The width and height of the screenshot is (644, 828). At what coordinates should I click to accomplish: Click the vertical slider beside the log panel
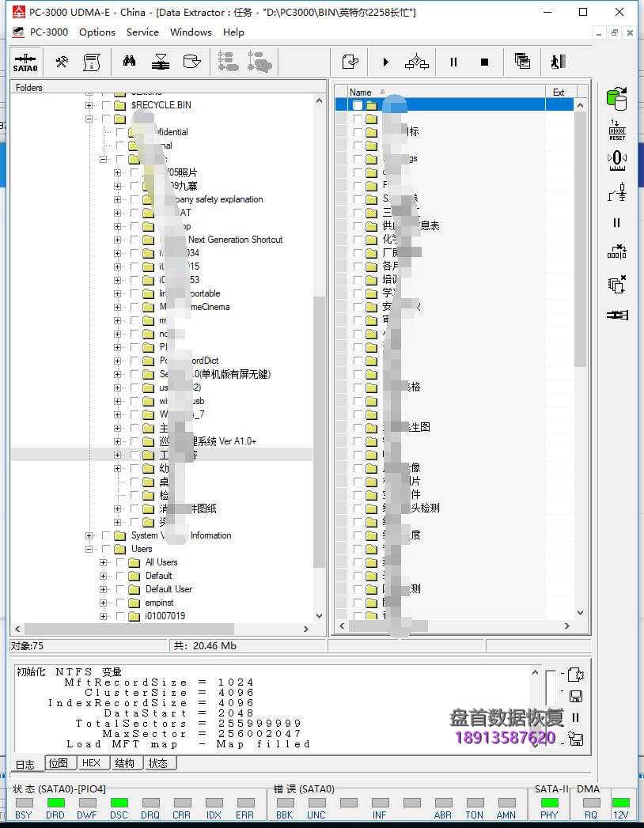pos(551,688)
